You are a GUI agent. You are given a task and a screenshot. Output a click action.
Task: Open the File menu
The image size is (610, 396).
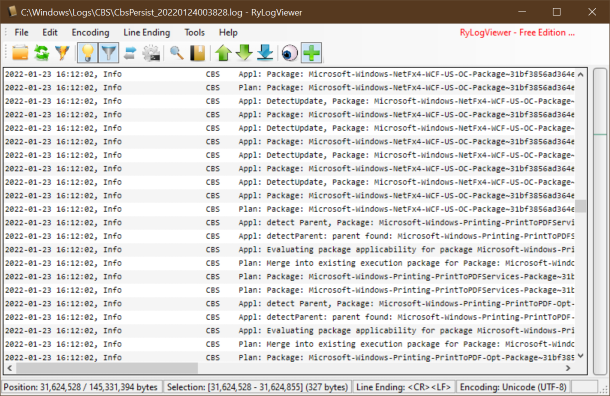[21, 33]
